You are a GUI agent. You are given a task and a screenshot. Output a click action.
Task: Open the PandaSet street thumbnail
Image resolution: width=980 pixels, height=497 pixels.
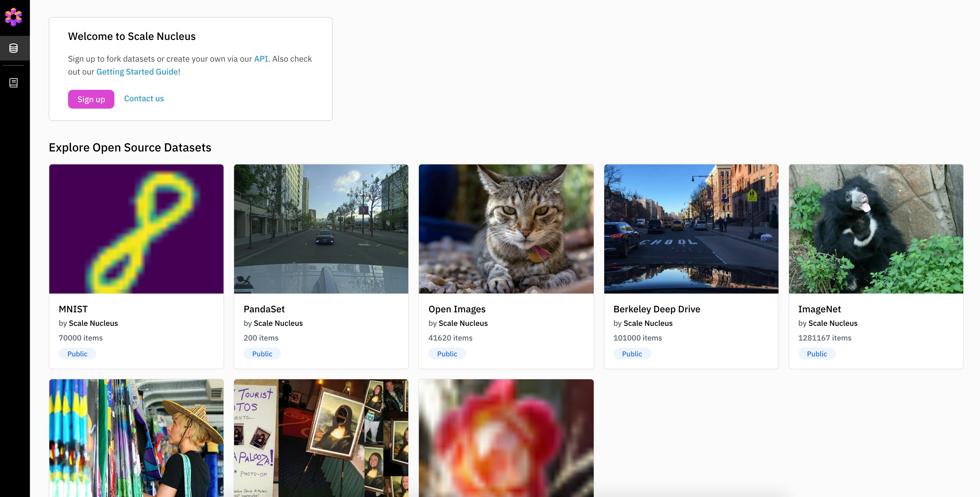(x=321, y=229)
